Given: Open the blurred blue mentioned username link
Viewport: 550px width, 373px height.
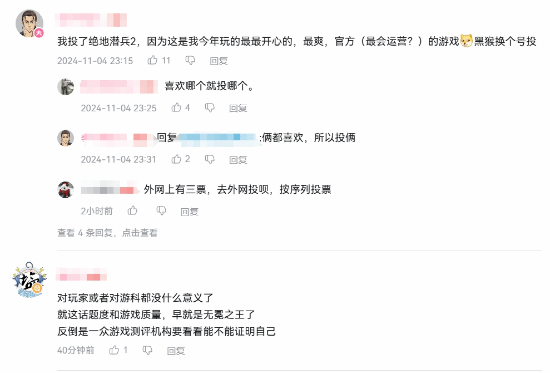Looking at the screenshot, I should coord(218,138).
